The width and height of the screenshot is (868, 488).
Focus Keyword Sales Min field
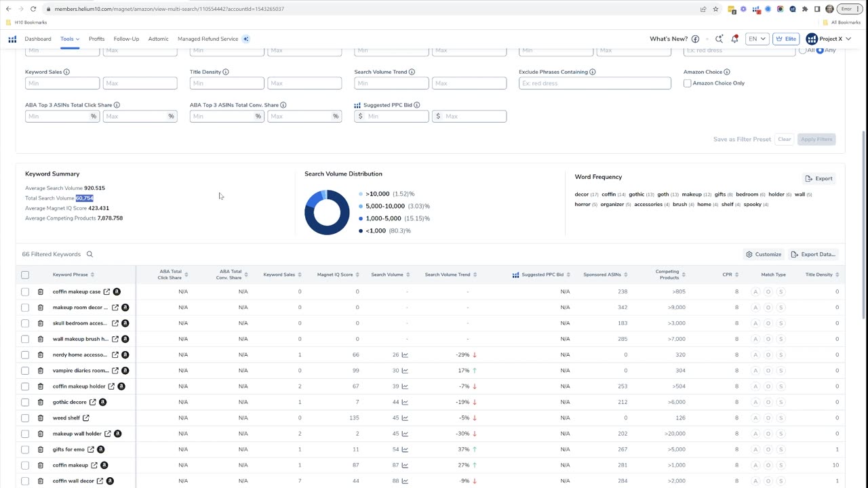click(62, 83)
